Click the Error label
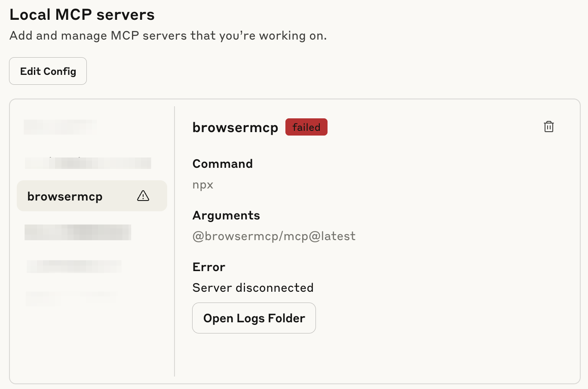 209,267
